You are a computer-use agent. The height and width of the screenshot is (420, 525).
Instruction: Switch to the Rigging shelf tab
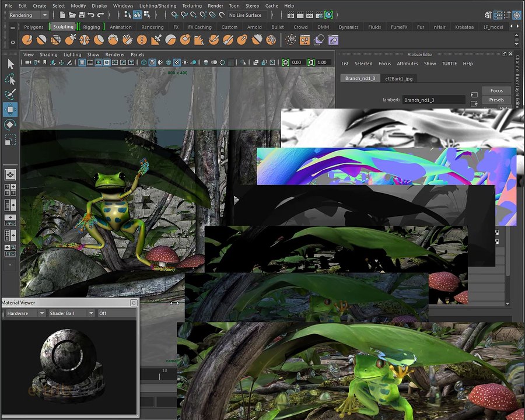coord(92,27)
